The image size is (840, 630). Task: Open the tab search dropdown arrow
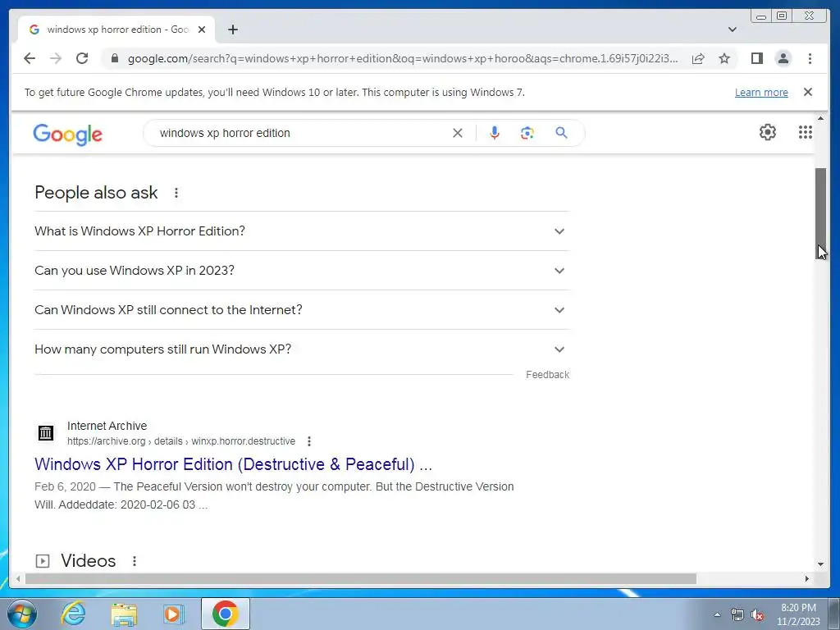pos(733,30)
